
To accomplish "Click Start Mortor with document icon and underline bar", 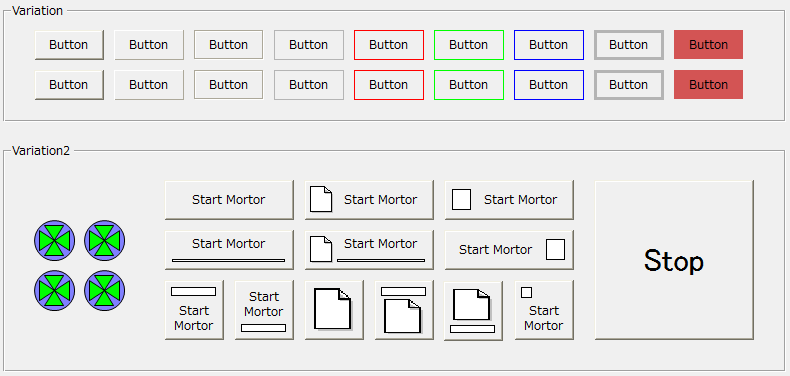I will click(x=369, y=250).
